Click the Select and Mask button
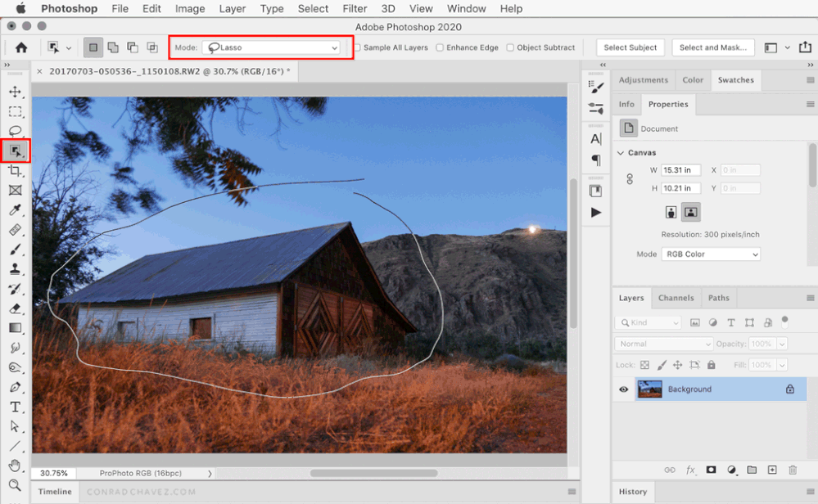The image size is (818, 504). 712,47
